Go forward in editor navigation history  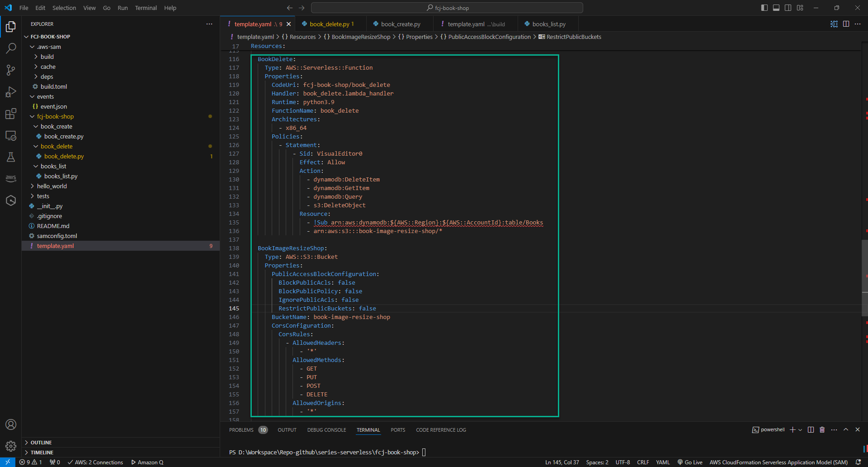click(x=302, y=8)
